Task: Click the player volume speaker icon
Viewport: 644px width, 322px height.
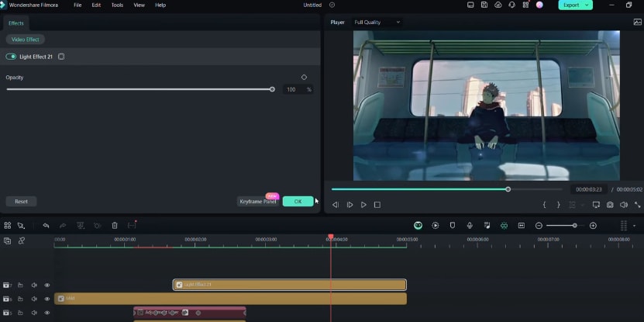Action: click(624, 204)
